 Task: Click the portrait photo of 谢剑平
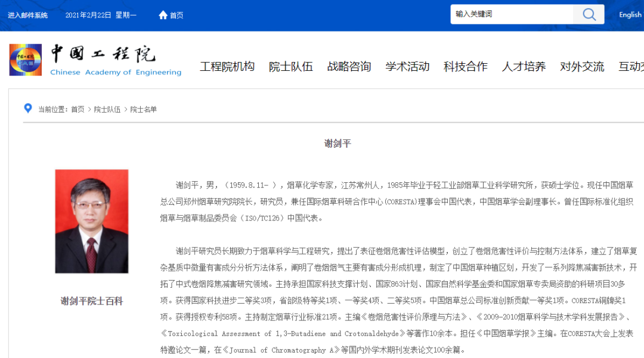tap(92, 222)
